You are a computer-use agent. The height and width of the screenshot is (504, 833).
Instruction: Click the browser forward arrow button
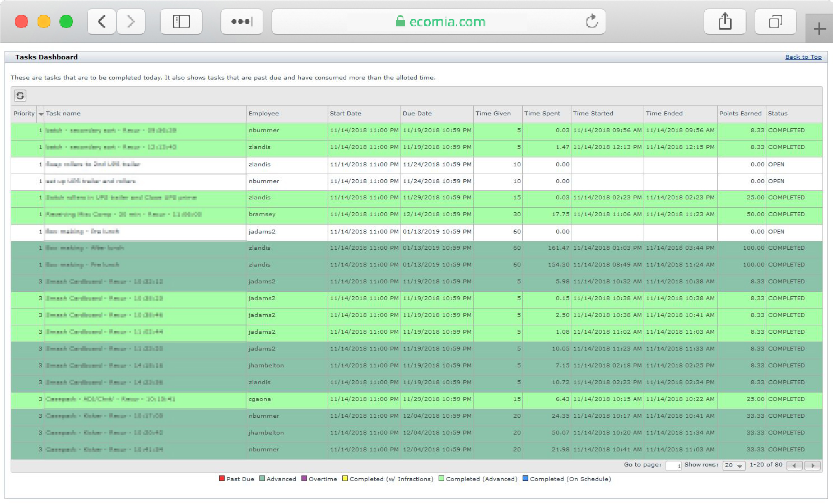point(131,22)
